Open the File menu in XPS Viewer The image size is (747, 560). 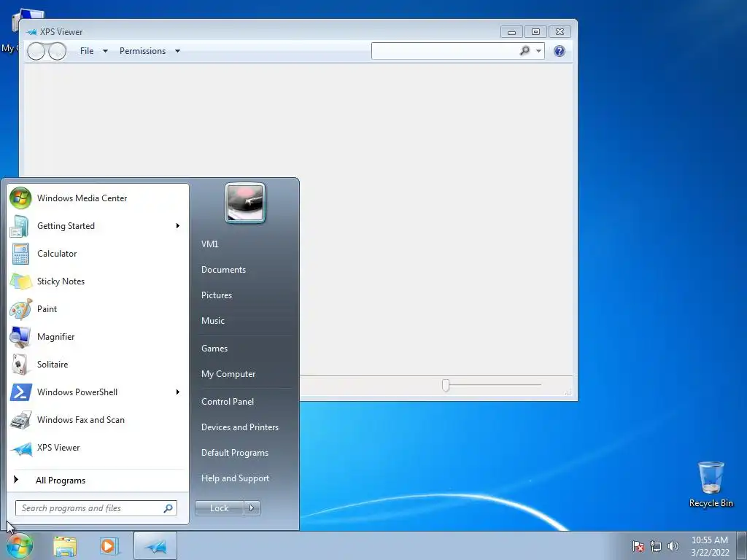tap(87, 51)
